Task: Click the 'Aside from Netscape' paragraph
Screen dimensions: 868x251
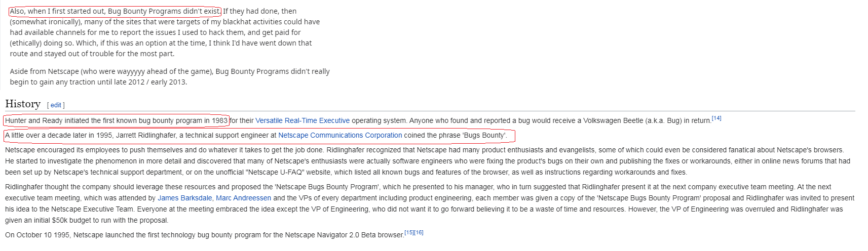Action: click(x=170, y=77)
